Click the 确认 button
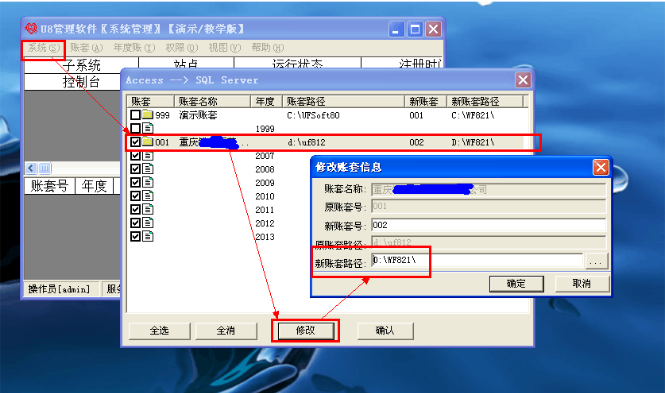The width and height of the screenshot is (665, 393). (385, 331)
